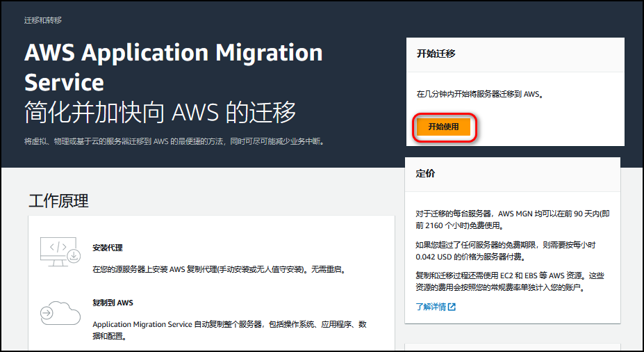Click the 定价 panel heading
Viewport: 644px width, 352px height.
(x=425, y=173)
